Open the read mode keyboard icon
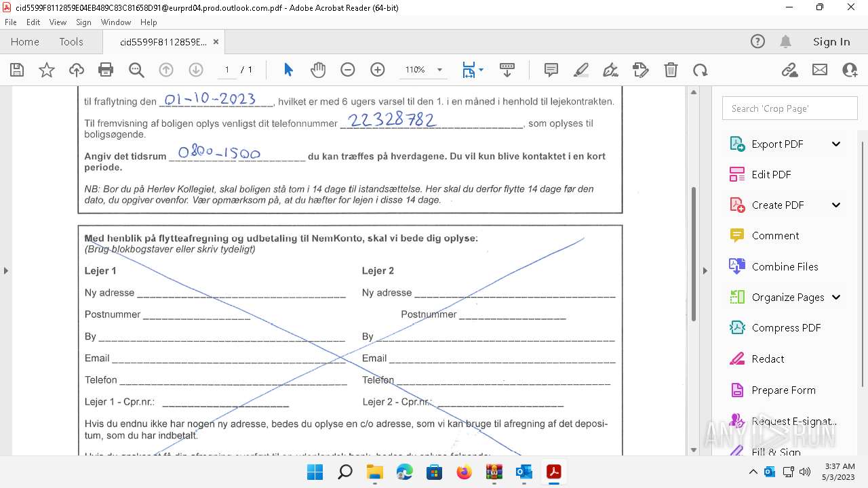The width and height of the screenshot is (868, 488). (x=507, y=70)
